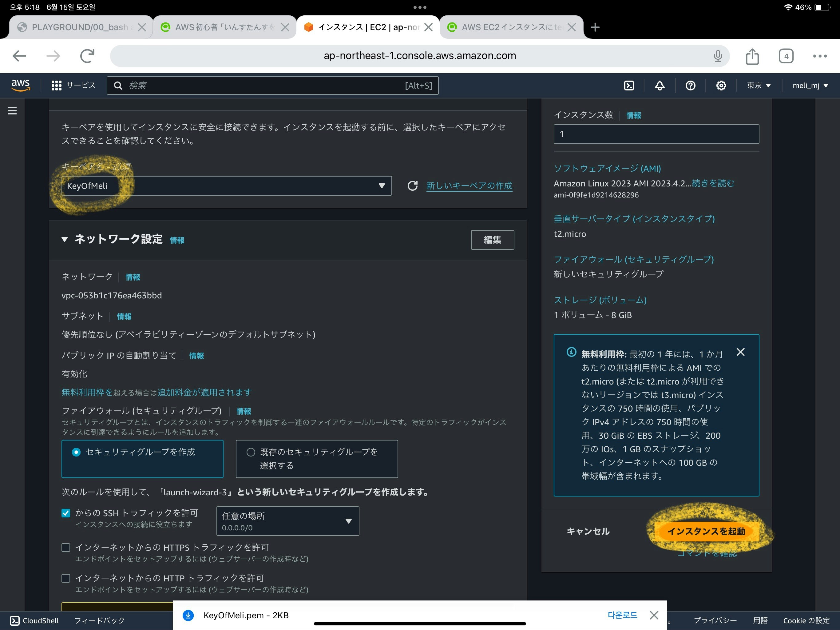Click the インスタンス数 input field
Viewport: 840px width, 630px height.
[656, 134]
